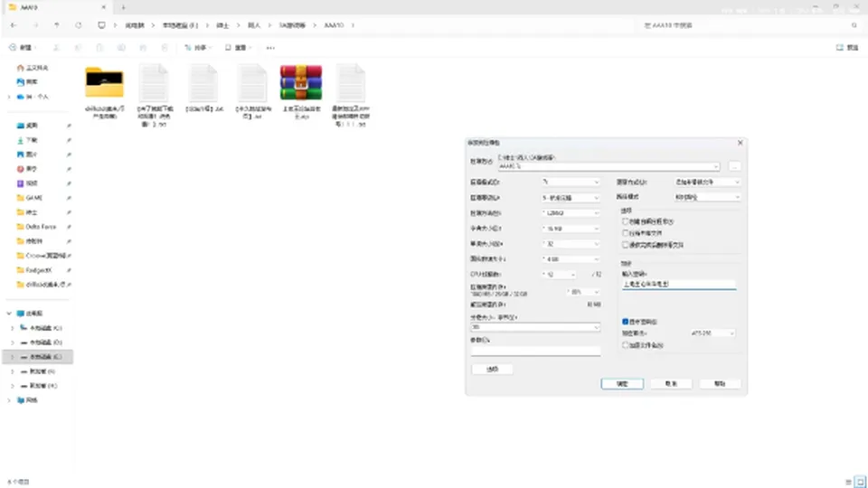Click the delete trash icon in the toolbar

tap(165, 48)
